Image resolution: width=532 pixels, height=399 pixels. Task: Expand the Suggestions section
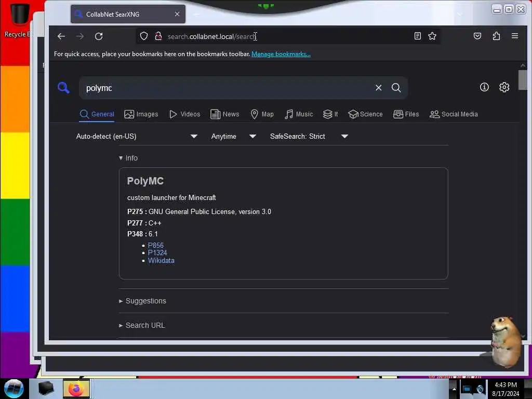point(142,301)
